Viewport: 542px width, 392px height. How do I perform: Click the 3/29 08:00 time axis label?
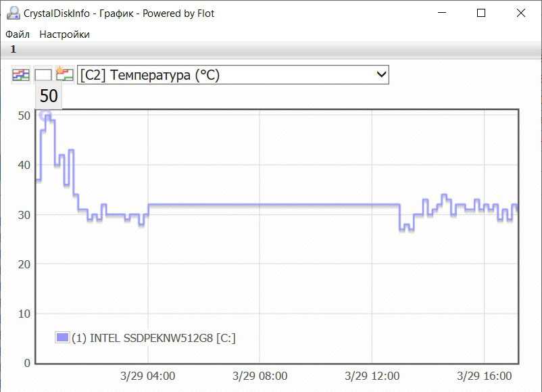[x=260, y=376]
